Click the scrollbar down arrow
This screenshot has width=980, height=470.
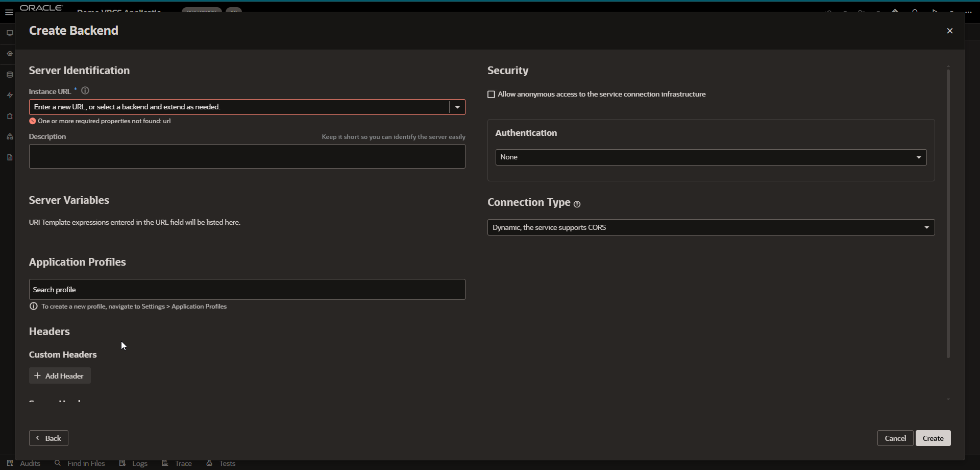pos(948,399)
